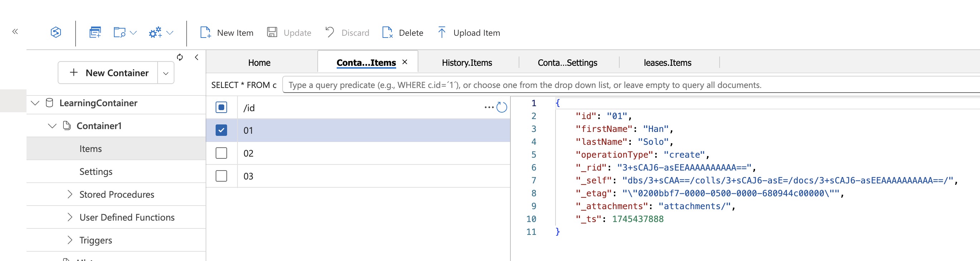Screen dimensions: 980x261
Task: Open the three-dot options in /id header
Action: coord(489,108)
